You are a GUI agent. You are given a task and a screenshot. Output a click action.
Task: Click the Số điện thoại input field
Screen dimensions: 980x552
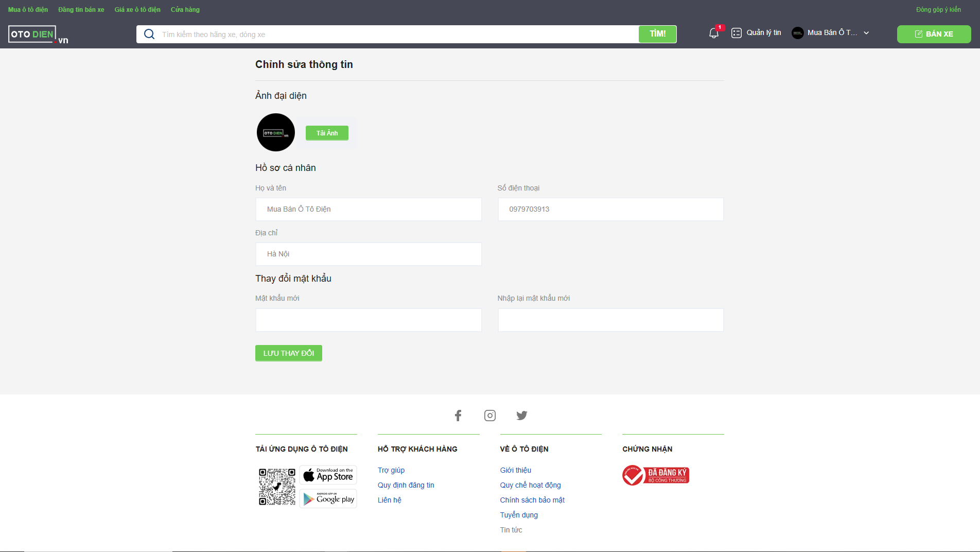610,210
